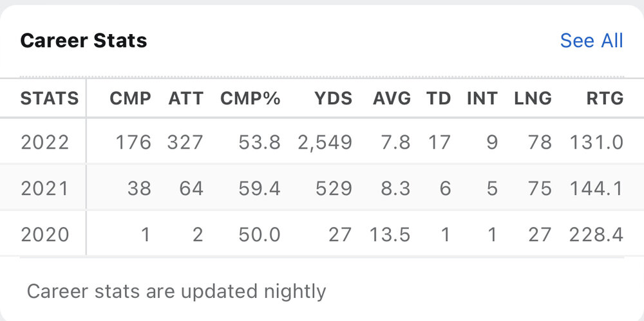Select the 2022 season row label
The image size is (644, 321).
click(x=44, y=142)
